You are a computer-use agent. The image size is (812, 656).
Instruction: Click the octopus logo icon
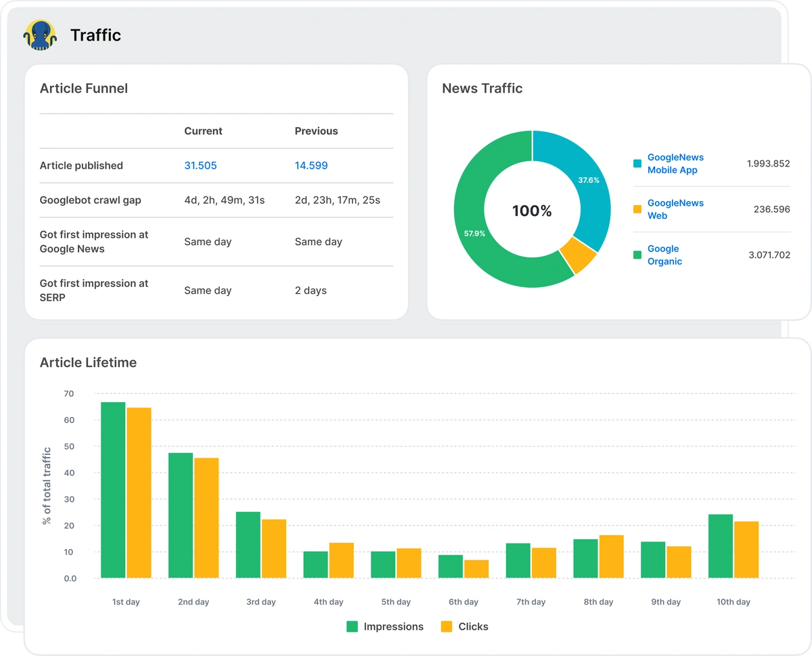click(x=40, y=35)
